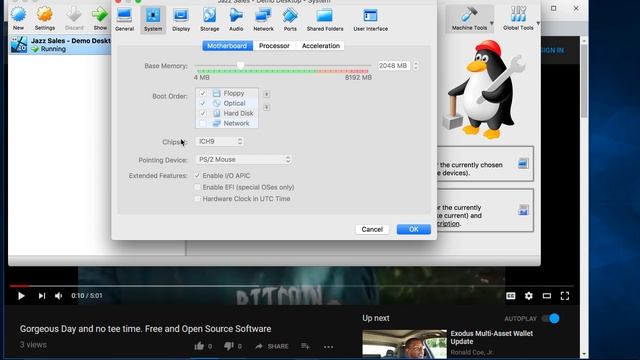Open the Audio settings section
This screenshot has height=360, width=640.
click(x=236, y=20)
